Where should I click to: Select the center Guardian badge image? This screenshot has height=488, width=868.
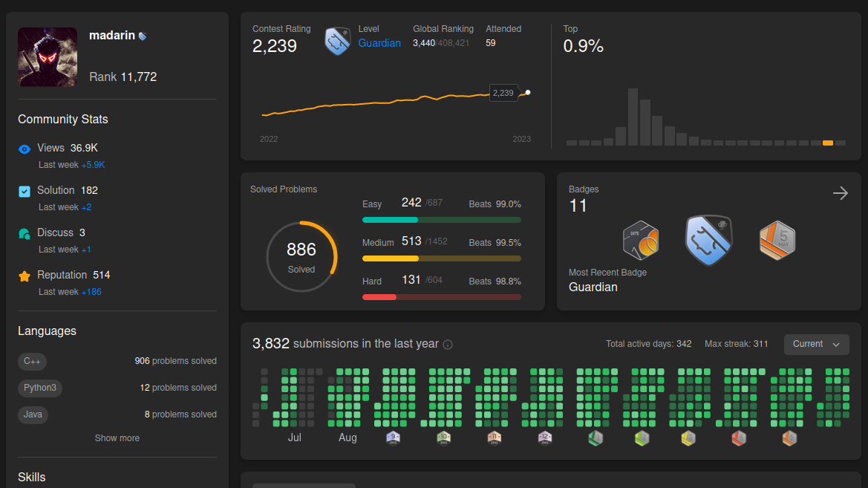(708, 241)
